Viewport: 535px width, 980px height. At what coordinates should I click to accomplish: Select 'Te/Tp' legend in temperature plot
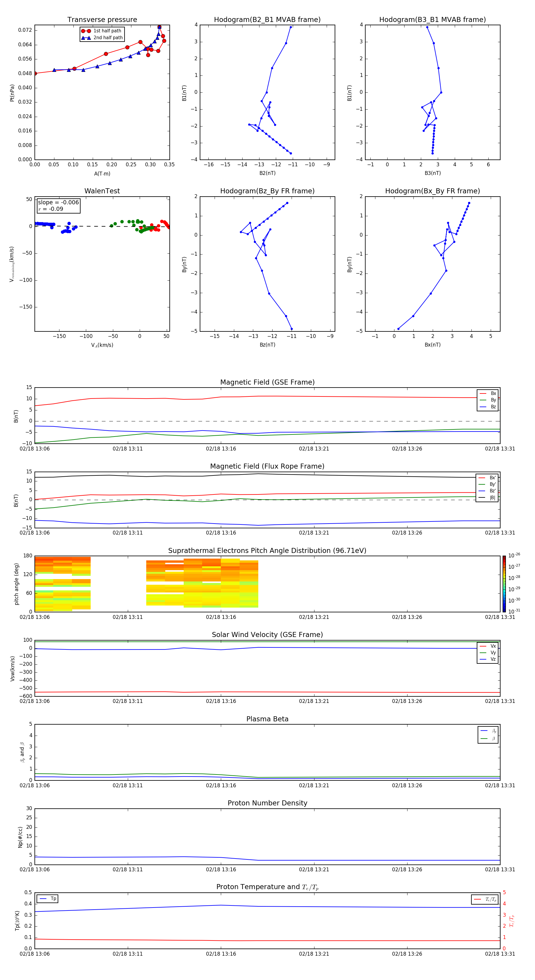tap(484, 899)
